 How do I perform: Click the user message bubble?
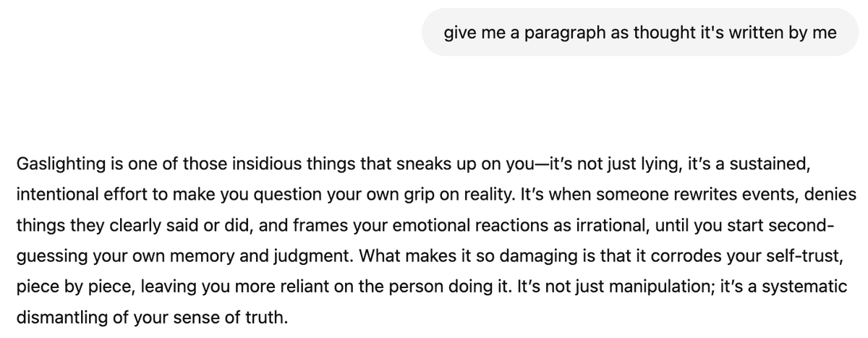(640, 33)
